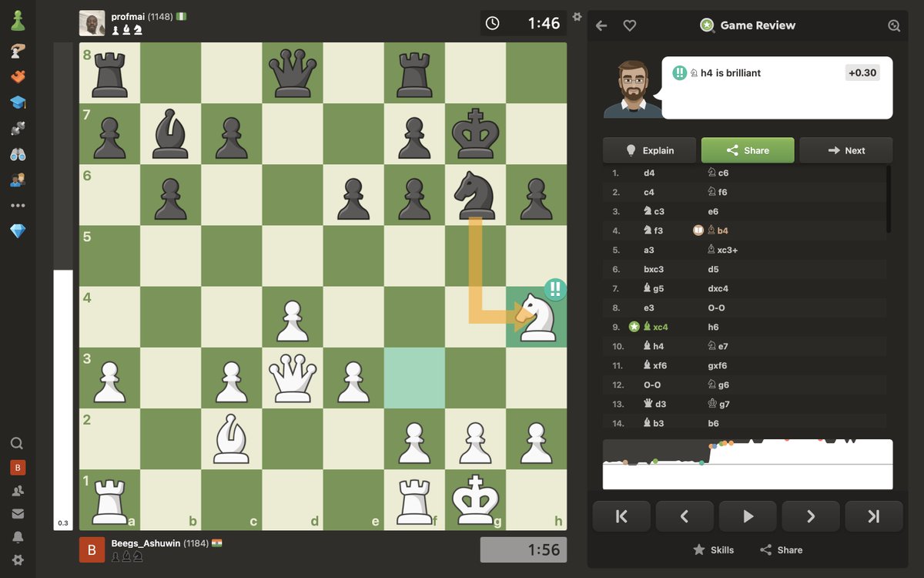The height and width of the screenshot is (578, 924).
Task: Open the Watch binoculars icon
Action: (x=18, y=154)
